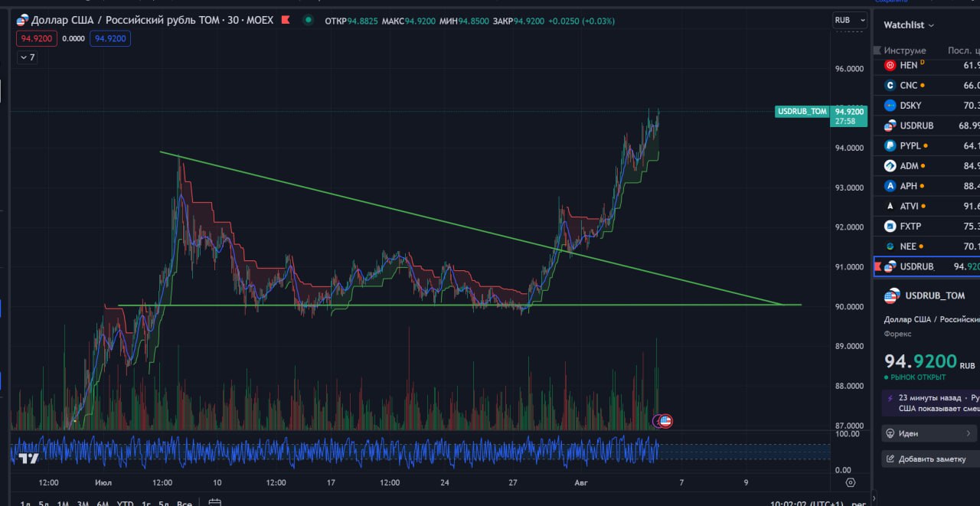Click the red sell price 94.9200 button

pos(36,38)
